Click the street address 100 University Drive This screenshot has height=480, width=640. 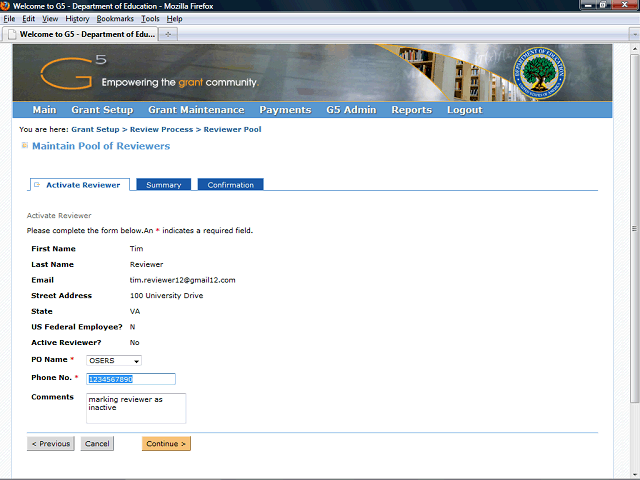[x=167, y=296]
